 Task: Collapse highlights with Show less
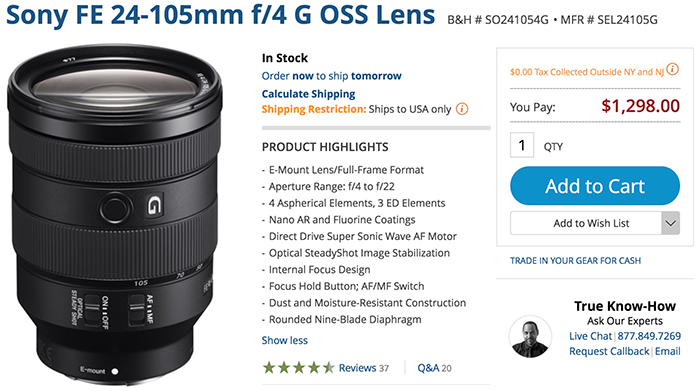pyautogui.click(x=284, y=340)
